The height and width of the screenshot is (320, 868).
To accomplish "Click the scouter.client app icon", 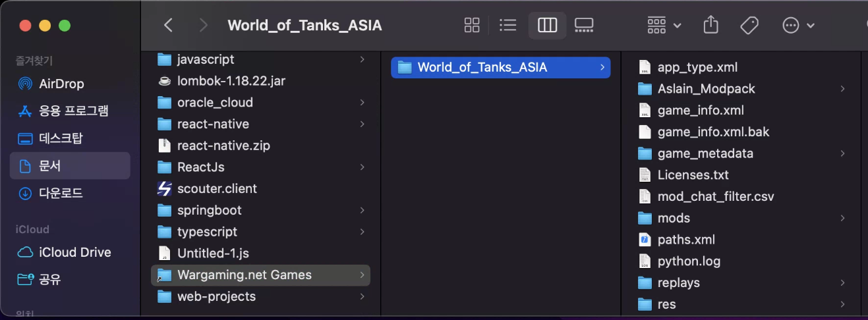I will (165, 188).
